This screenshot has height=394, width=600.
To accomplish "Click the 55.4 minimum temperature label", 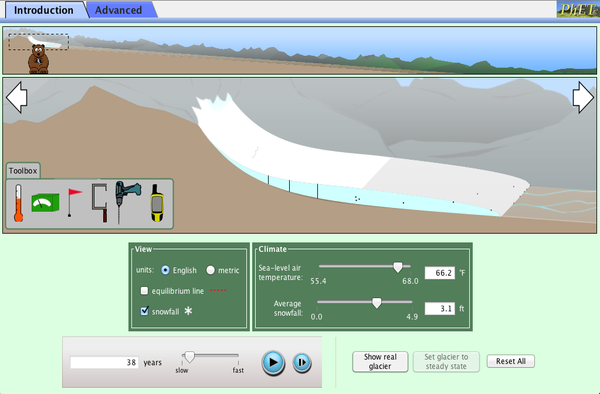I will point(318,281).
